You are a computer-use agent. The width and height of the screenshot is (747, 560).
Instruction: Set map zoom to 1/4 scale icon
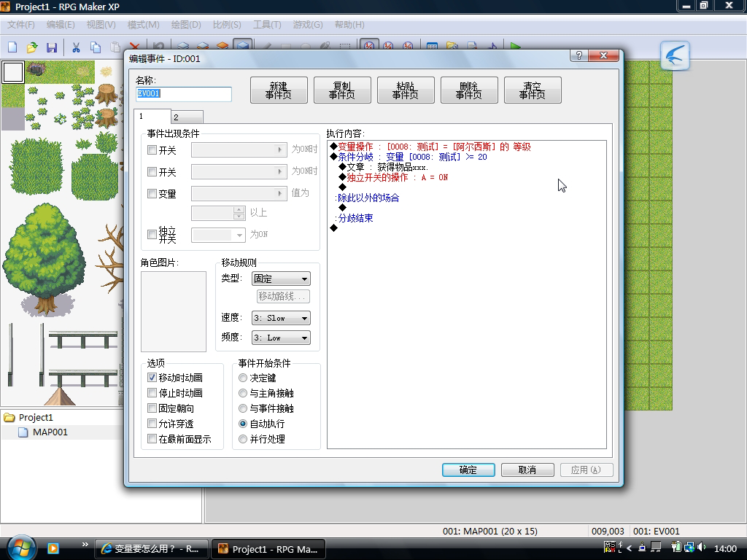pos(408,45)
